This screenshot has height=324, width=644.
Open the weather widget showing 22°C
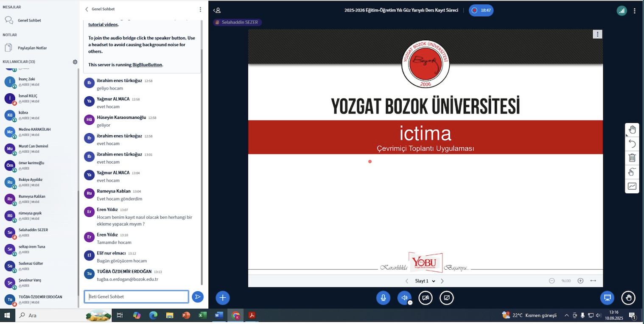[529, 316]
